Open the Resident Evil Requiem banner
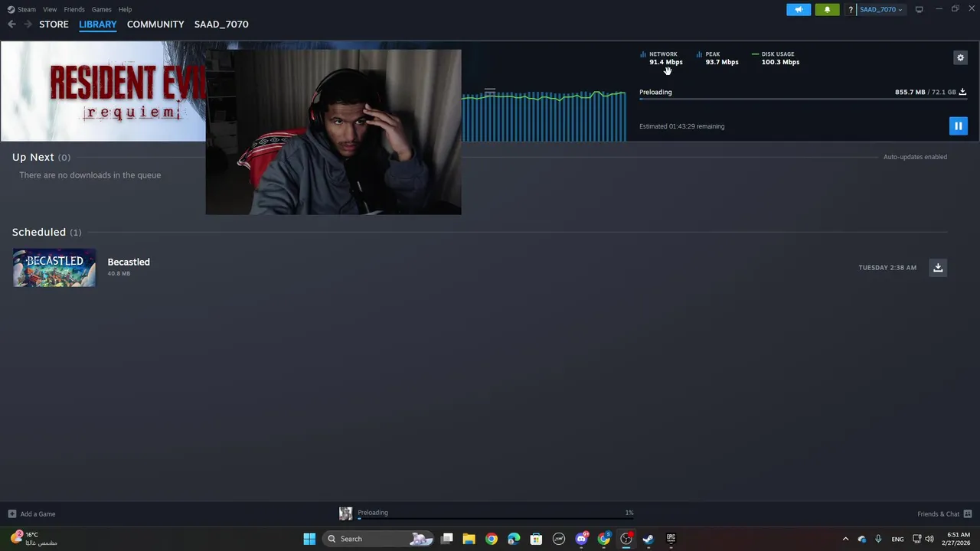This screenshot has width=980, height=551. pyautogui.click(x=103, y=92)
